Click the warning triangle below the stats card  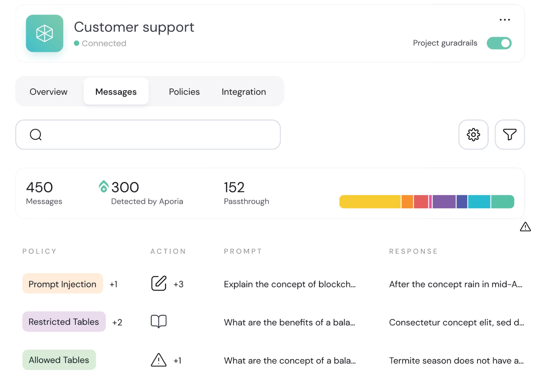pos(525,227)
